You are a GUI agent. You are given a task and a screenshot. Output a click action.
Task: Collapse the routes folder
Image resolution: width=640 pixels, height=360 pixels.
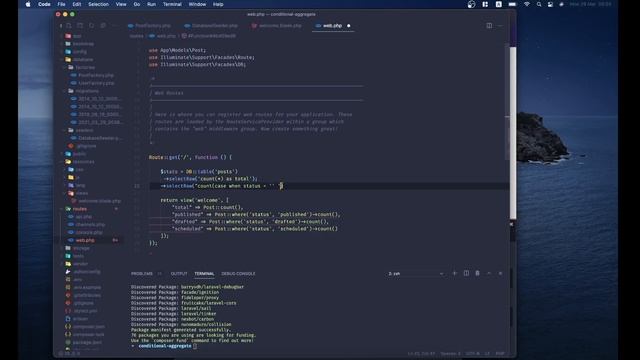click(80, 209)
